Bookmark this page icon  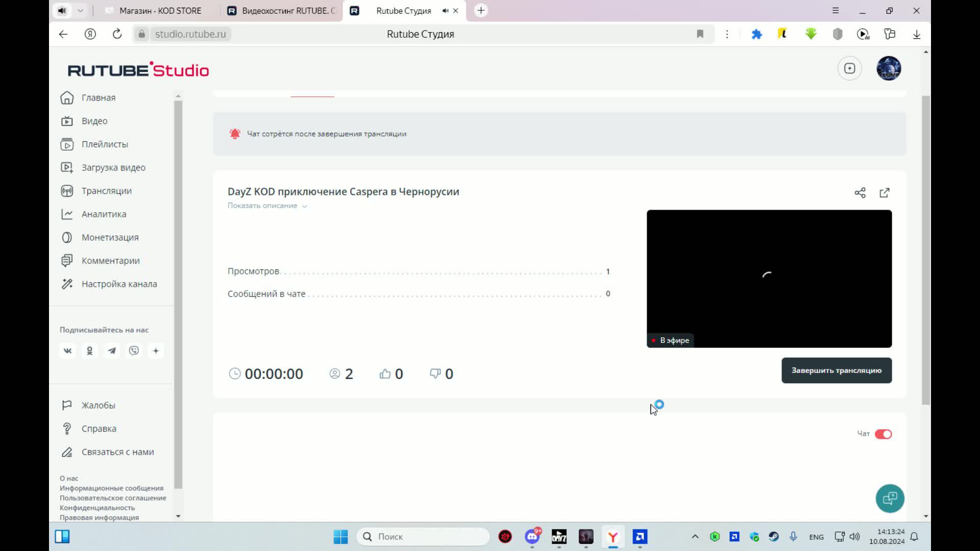700,34
